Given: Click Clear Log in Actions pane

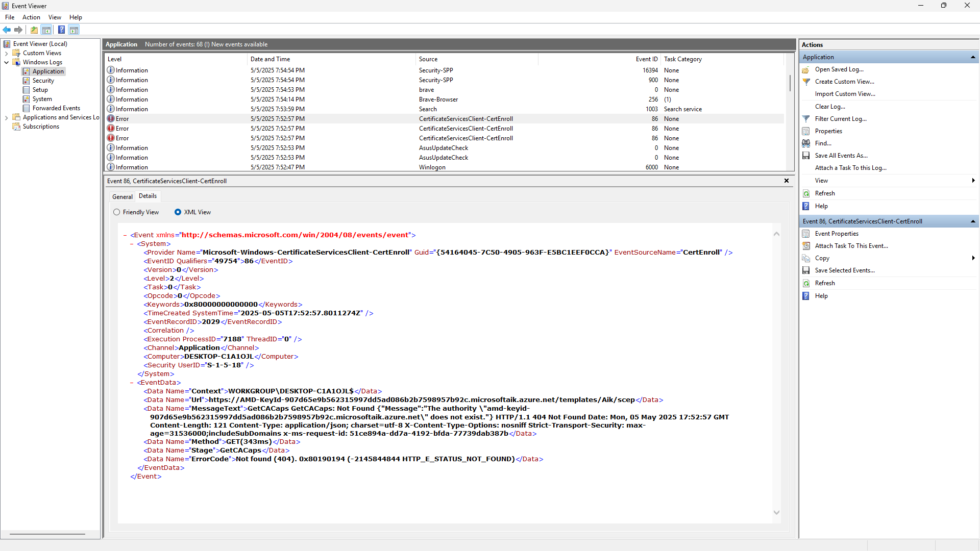Looking at the screenshot, I should pos(830,107).
